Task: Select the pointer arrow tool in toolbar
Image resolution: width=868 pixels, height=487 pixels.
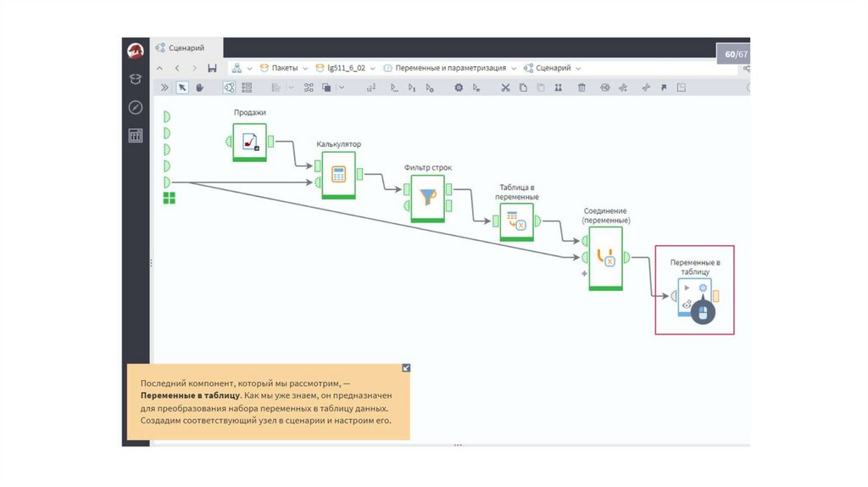Action: 182,87
